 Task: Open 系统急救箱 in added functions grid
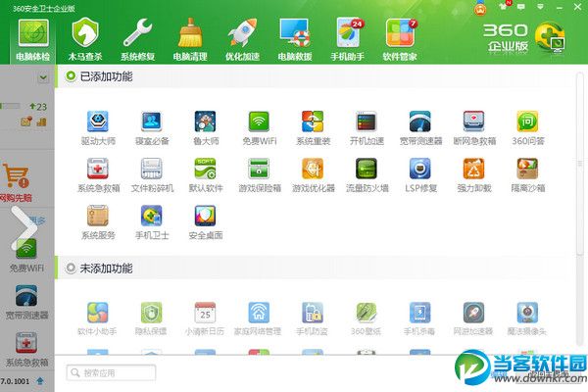98,175
